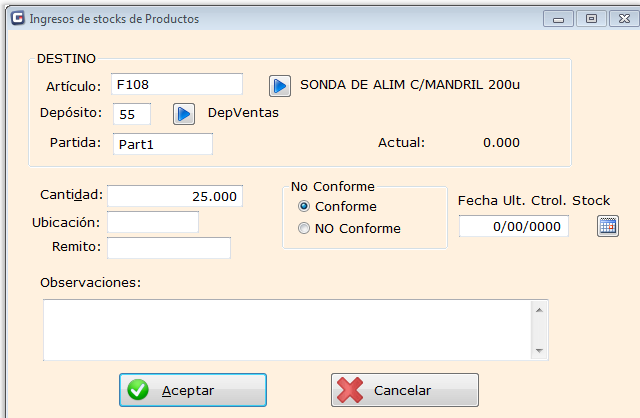Minimize the Ingresos de stocks window
The image size is (640, 418).
(x=558, y=18)
